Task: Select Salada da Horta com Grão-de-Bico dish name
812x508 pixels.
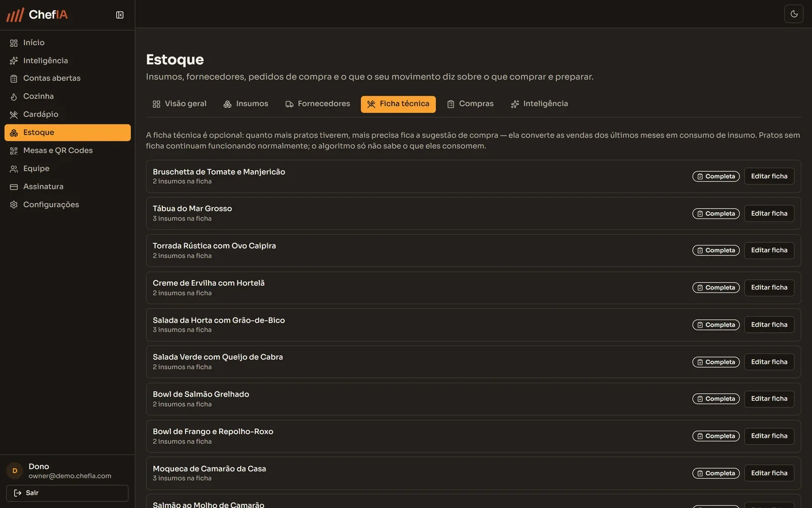Action: [219, 320]
